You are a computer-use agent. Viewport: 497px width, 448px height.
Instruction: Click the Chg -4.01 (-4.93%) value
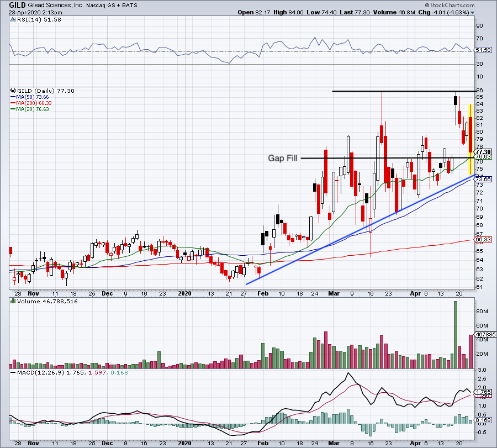click(444, 12)
